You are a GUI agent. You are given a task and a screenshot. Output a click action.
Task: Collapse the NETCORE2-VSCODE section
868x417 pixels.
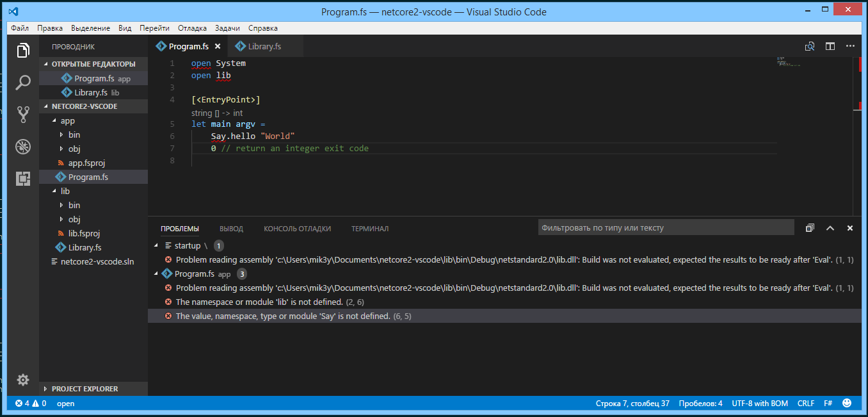[93, 106]
